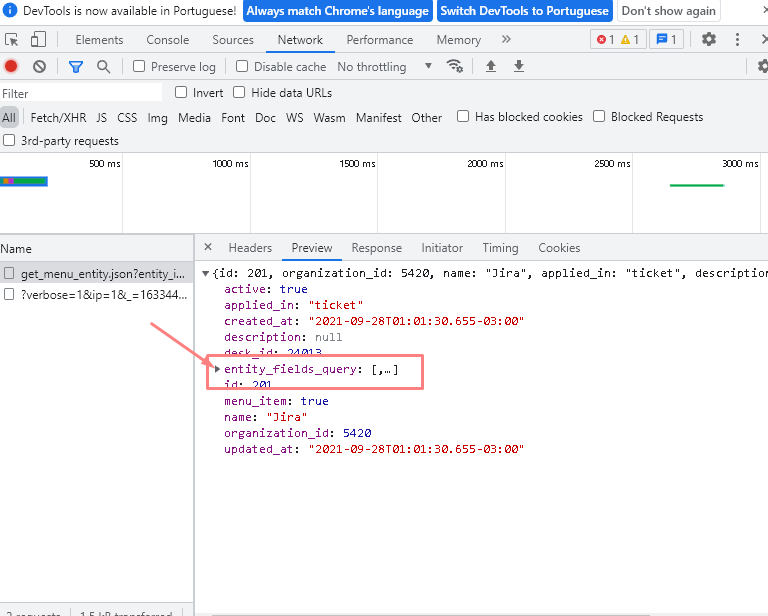This screenshot has height=616, width=768.
Task: Open the Headers tab of request
Action: click(x=250, y=248)
